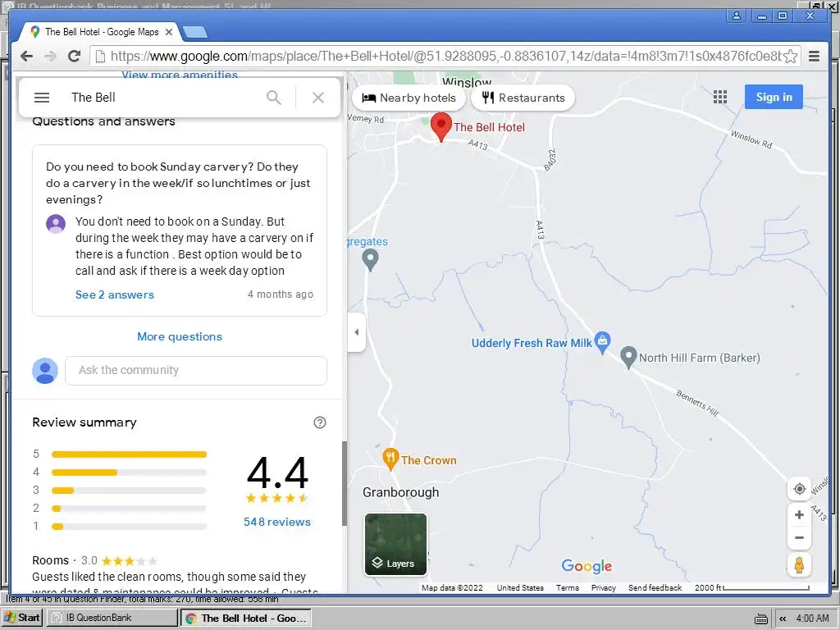
Task: Open the Windows Start menu
Action: [x=21, y=618]
